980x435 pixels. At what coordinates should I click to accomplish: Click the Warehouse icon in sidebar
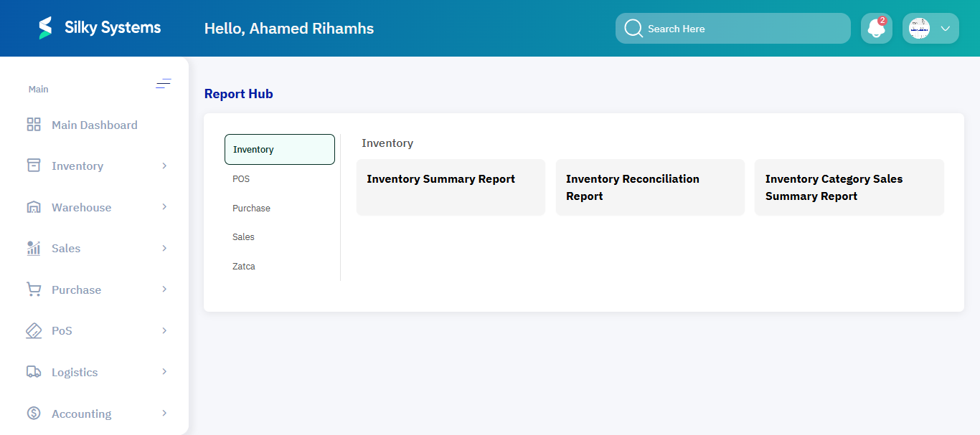point(33,206)
